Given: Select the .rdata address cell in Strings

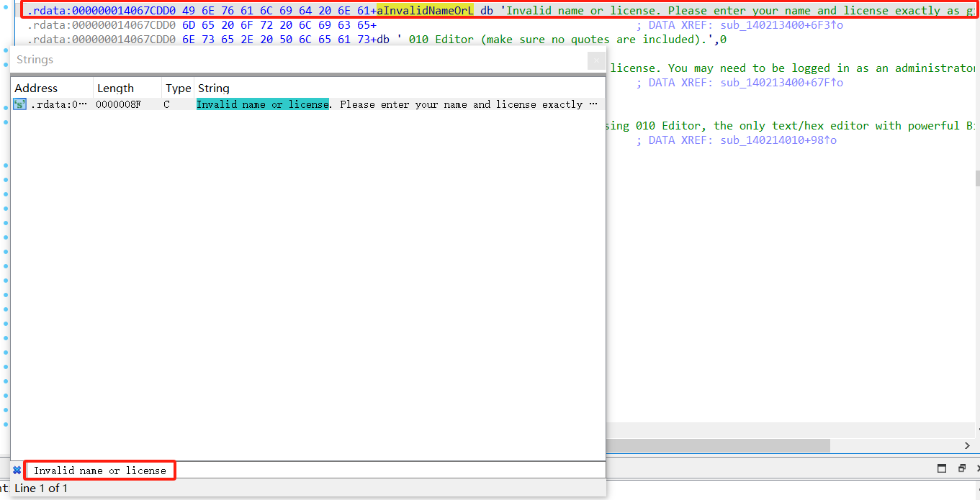Looking at the screenshot, I should click(x=59, y=104).
